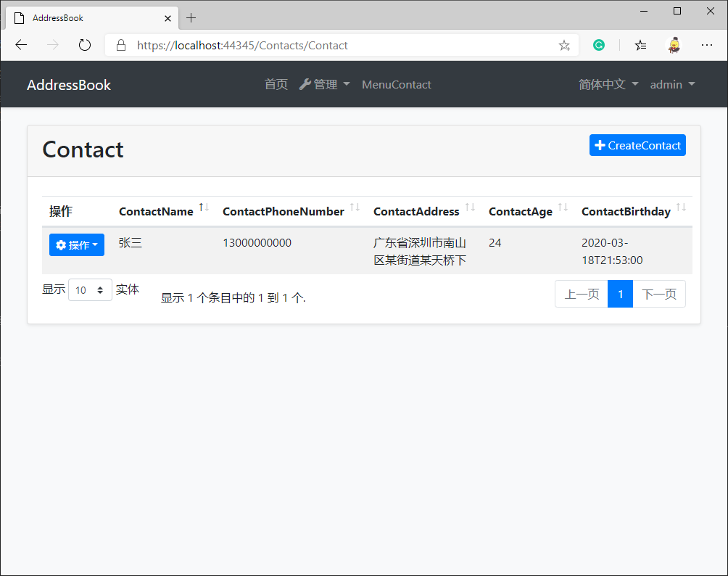This screenshot has height=576, width=728.
Task: Sort by ContactAge column arrows
Action: click(x=563, y=207)
